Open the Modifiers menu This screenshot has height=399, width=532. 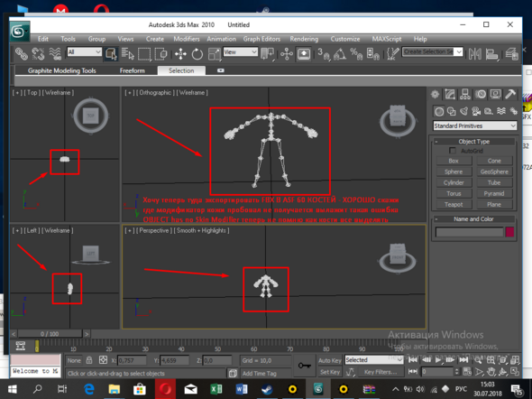187,39
